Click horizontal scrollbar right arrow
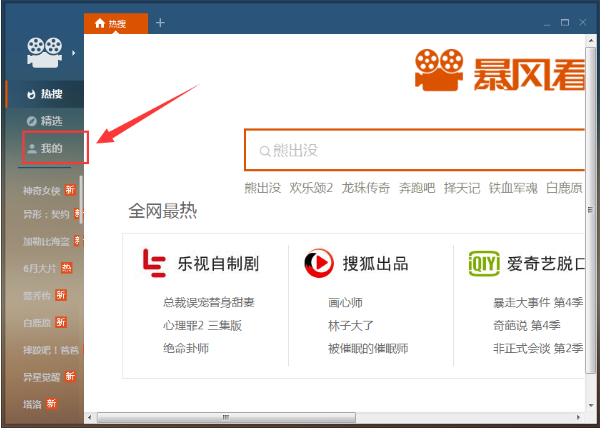Screen dimensions: 600x429 (x=578, y=417)
